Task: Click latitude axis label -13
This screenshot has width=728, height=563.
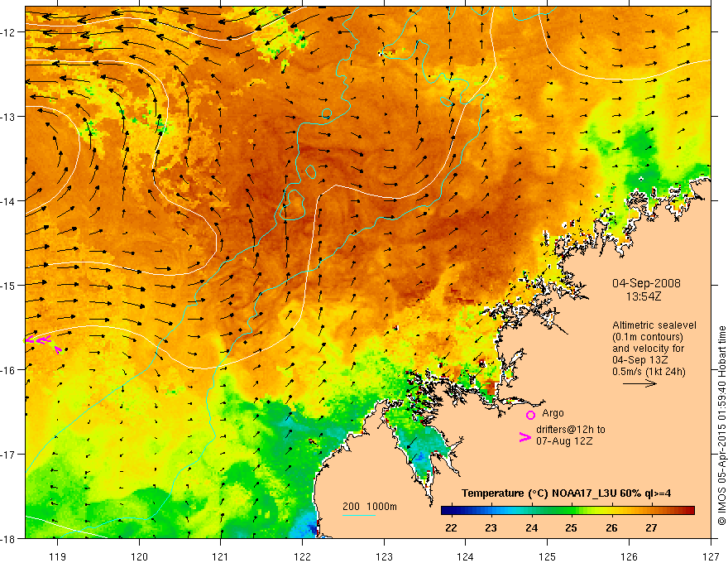Action: [x=8, y=117]
